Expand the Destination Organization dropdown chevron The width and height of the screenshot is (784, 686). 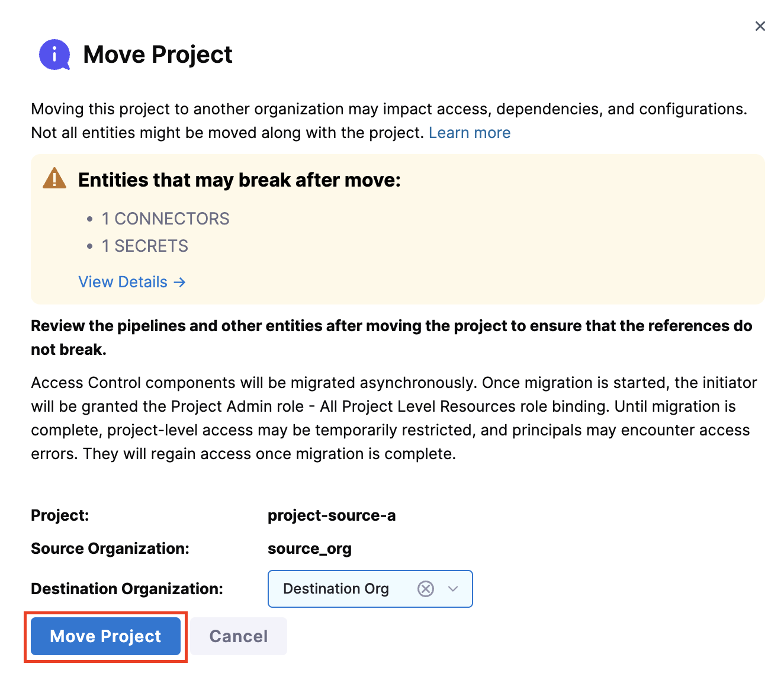[x=454, y=589]
